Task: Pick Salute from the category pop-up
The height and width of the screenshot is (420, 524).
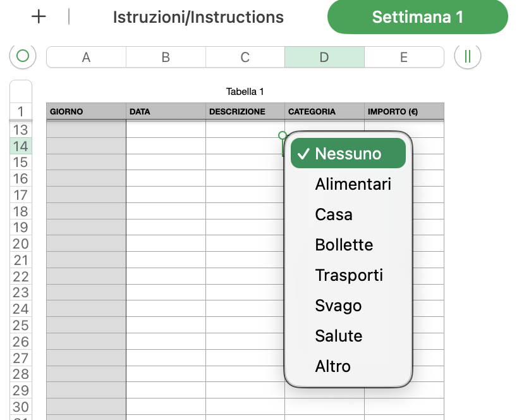Action: (338, 336)
